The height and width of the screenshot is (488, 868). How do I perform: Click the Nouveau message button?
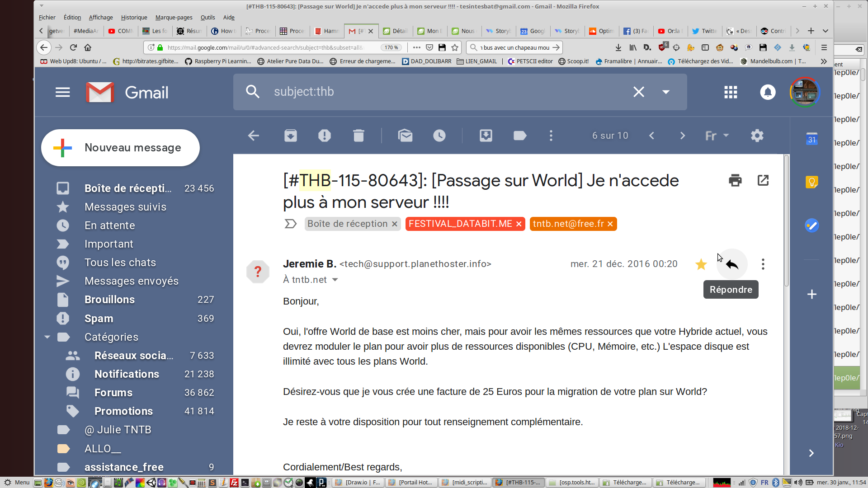(120, 148)
